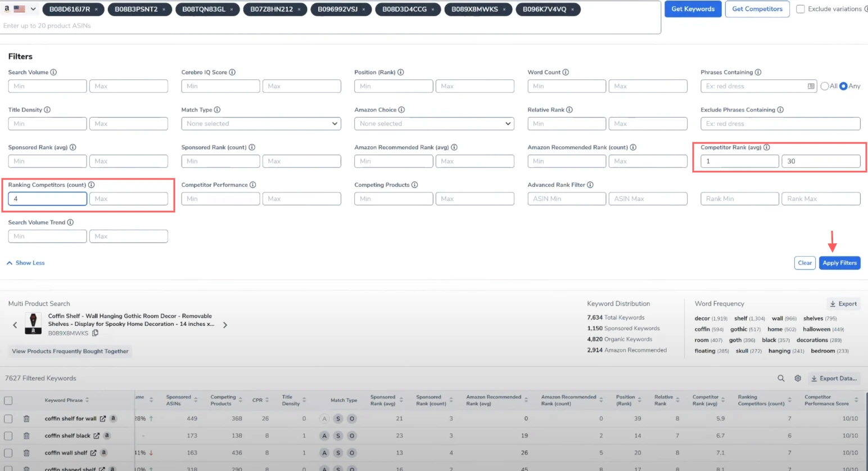Open external link for 'coffin shelf black'
Screen dimensions: 868x471
[97, 436]
